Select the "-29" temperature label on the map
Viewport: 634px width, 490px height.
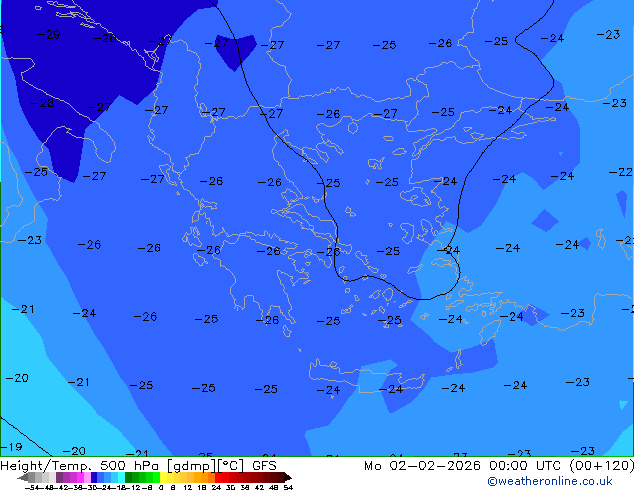49,35
